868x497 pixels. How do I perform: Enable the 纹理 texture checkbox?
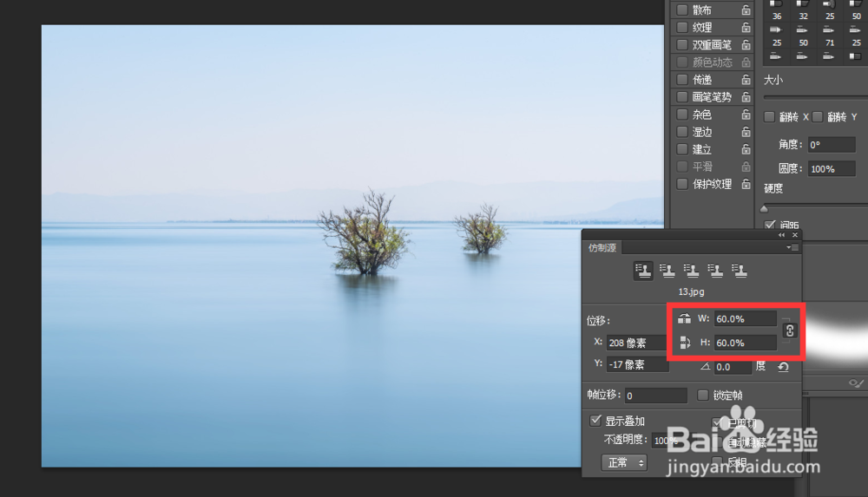click(x=682, y=27)
